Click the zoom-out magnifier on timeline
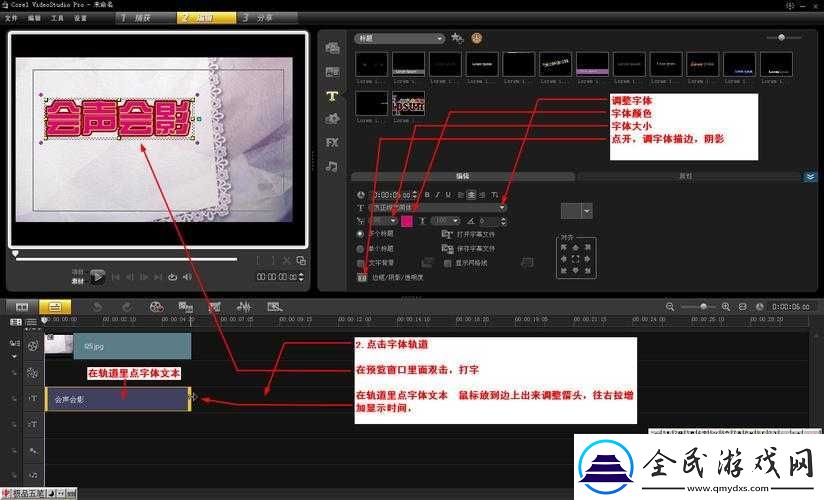The height and width of the screenshot is (500, 824). pos(670,307)
